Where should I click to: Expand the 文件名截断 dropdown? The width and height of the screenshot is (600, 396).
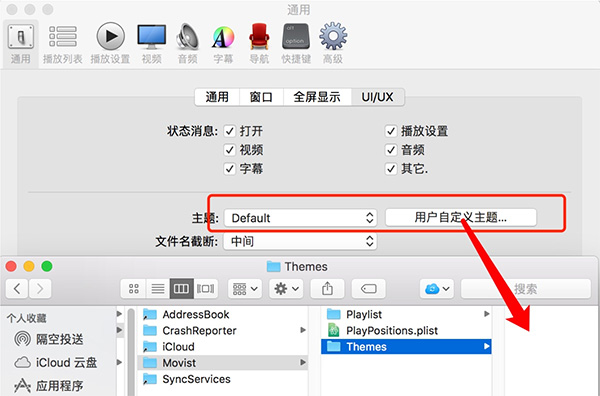(x=300, y=241)
